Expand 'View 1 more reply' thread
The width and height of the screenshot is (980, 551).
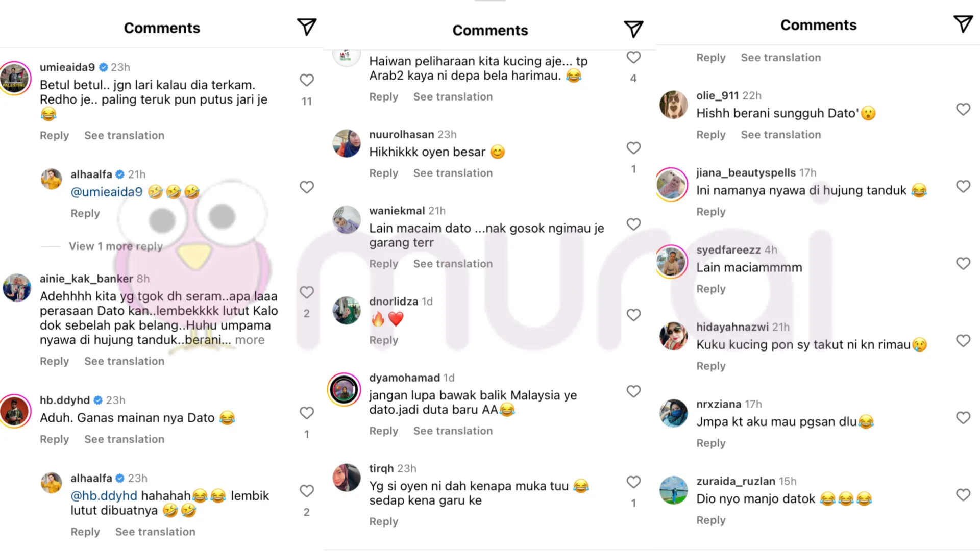116,246
